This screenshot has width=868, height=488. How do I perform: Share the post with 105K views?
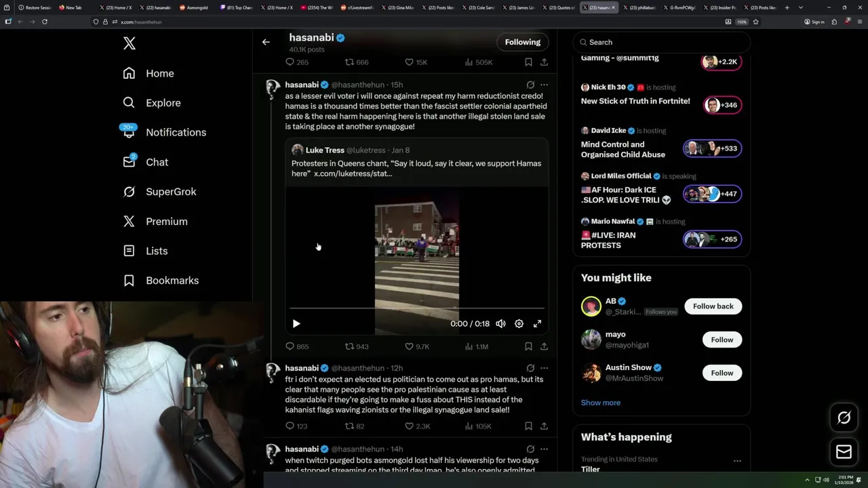point(544,426)
